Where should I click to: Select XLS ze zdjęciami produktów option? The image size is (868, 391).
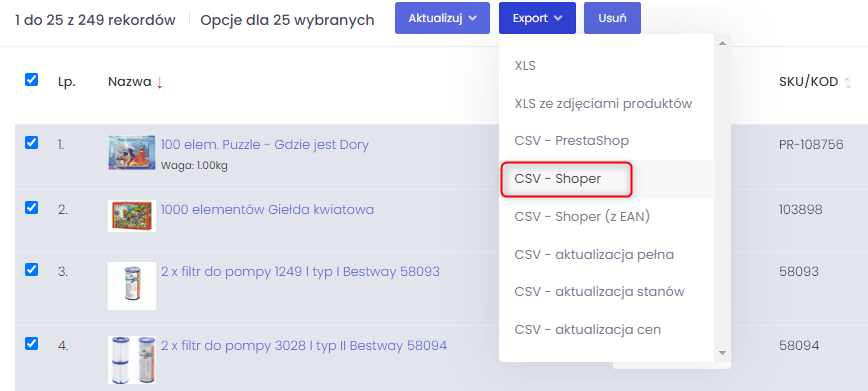pyautogui.click(x=603, y=104)
